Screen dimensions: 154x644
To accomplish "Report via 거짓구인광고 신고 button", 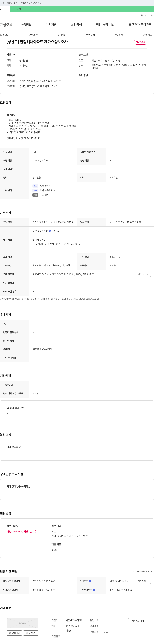I will pyautogui.click(x=142, y=572).
